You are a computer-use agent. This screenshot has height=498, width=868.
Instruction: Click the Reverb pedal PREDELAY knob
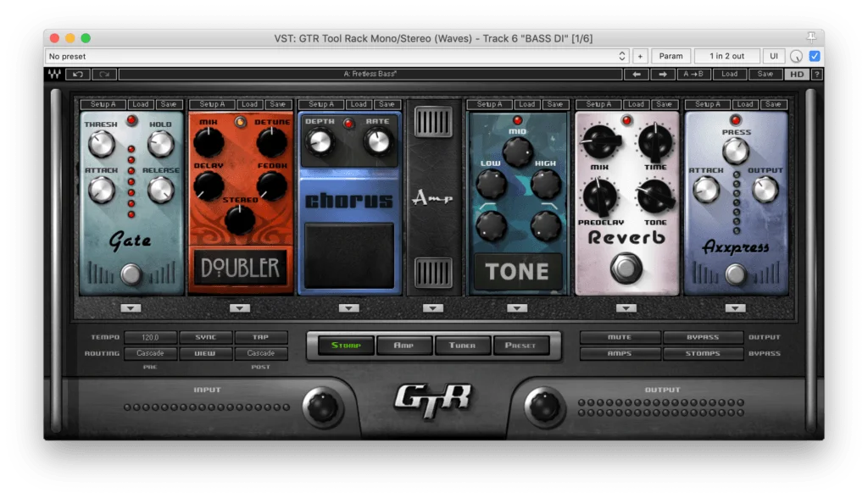599,197
